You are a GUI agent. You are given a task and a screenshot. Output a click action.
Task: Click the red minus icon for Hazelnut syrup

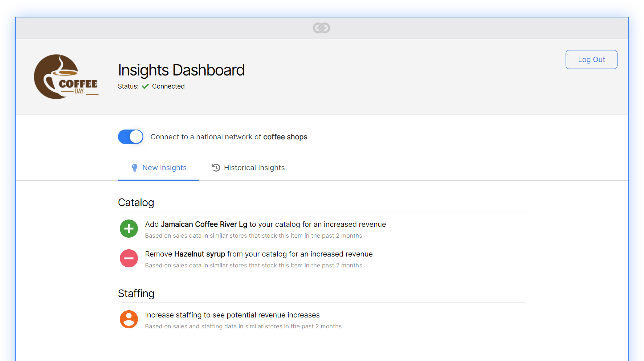coord(129,258)
